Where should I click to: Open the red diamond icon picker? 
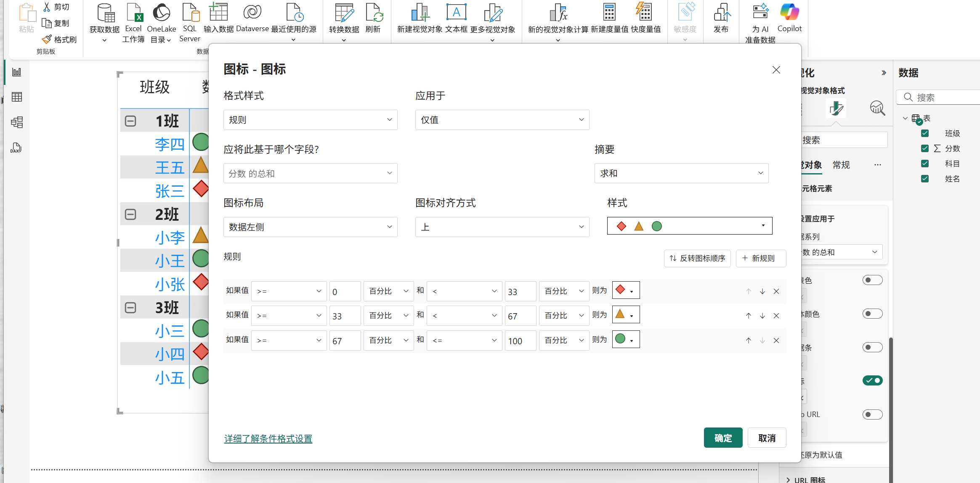626,290
